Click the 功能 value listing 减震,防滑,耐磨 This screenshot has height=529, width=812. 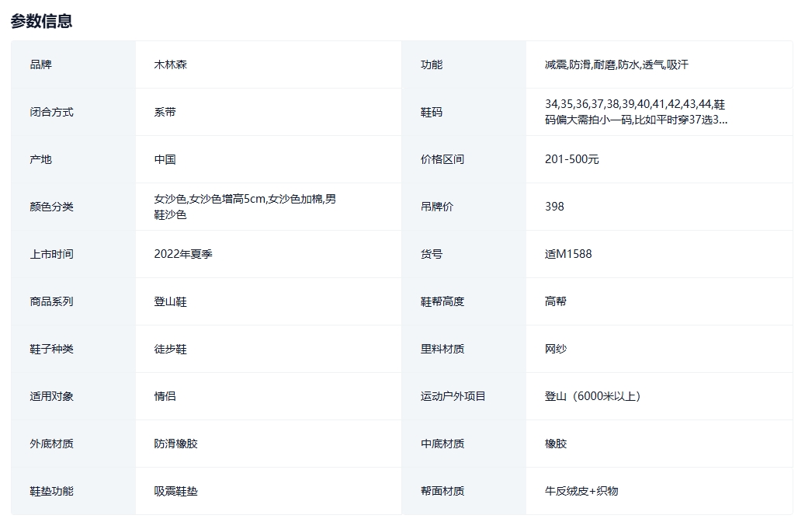pyautogui.click(x=616, y=64)
